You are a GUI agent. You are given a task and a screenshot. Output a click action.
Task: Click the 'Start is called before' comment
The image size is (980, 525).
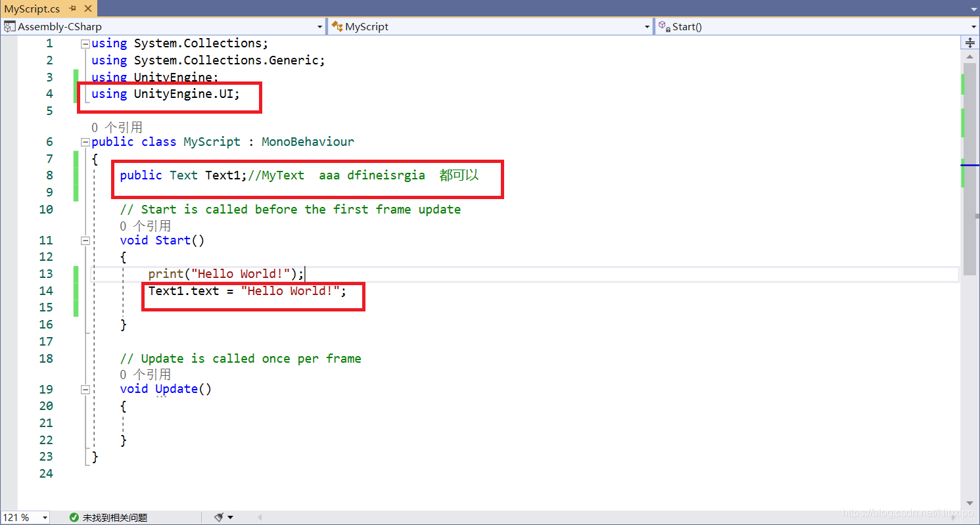pyautogui.click(x=291, y=210)
